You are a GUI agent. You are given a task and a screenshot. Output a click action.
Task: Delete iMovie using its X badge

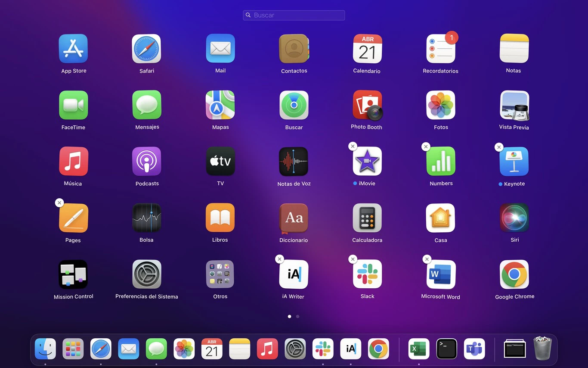pos(353,147)
